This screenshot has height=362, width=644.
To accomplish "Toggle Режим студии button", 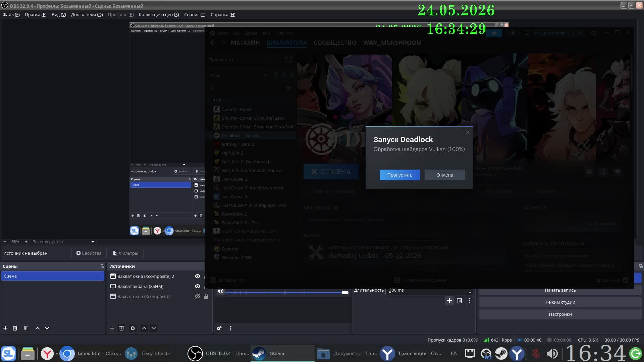I will point(560,302).
